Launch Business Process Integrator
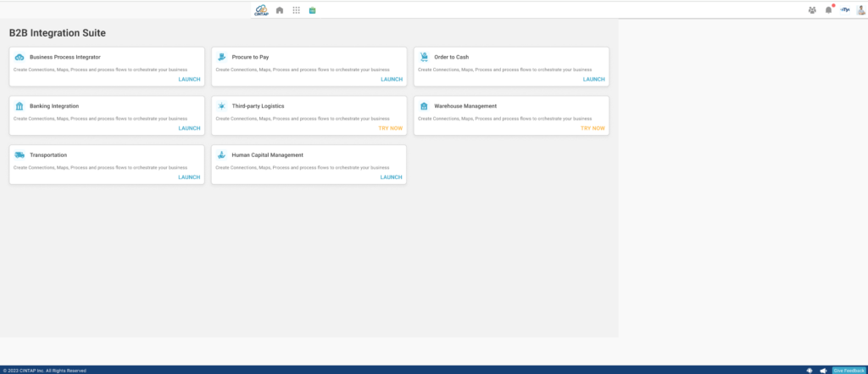The image size is (868, 374). pyautogui.click(x=189, y=79)
